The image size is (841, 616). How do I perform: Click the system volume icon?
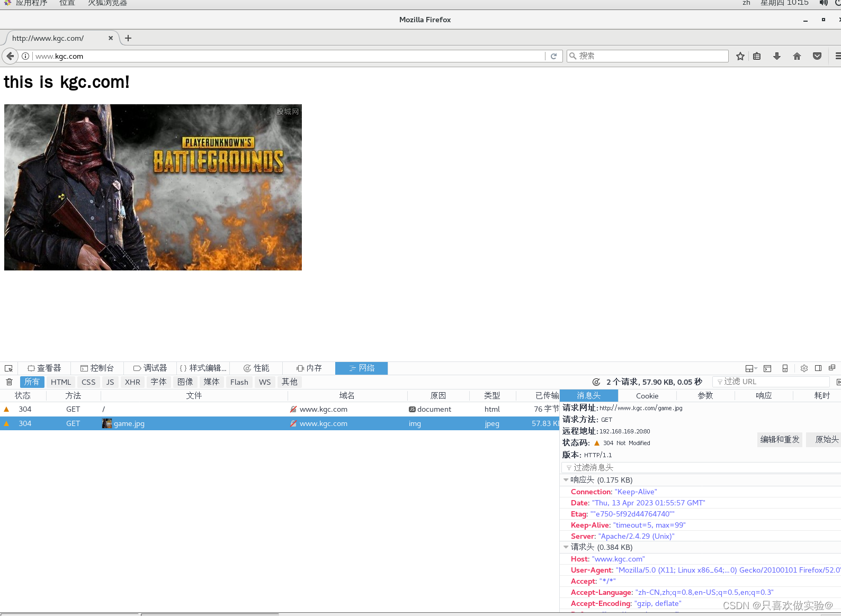click(824, 3)
